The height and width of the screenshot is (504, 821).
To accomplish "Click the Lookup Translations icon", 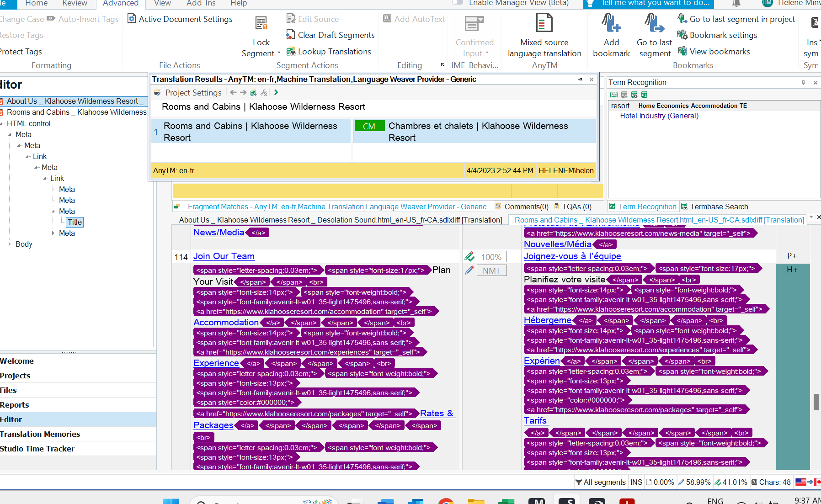I will [291, 51].
